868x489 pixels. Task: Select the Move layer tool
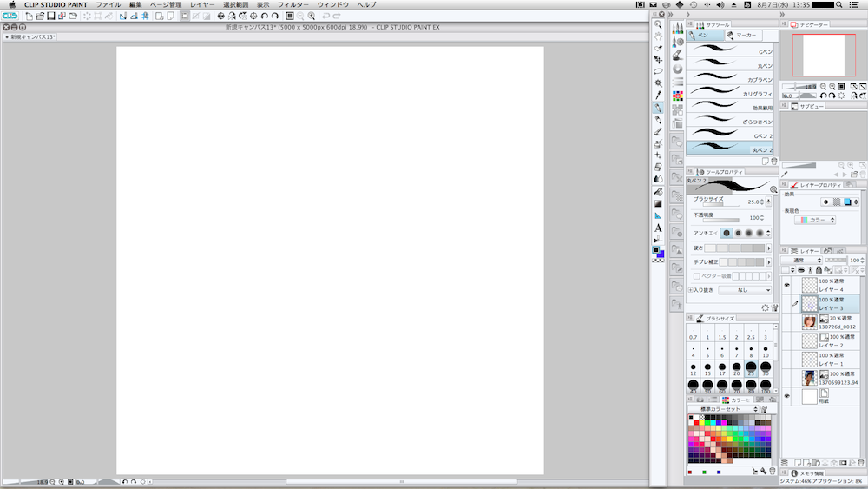[x=658, y=60]
